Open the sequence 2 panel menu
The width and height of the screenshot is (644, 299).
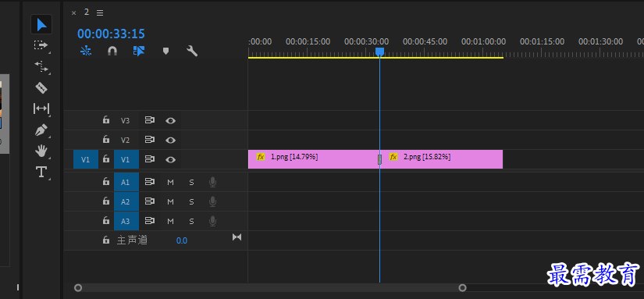[x=100, y=12]
